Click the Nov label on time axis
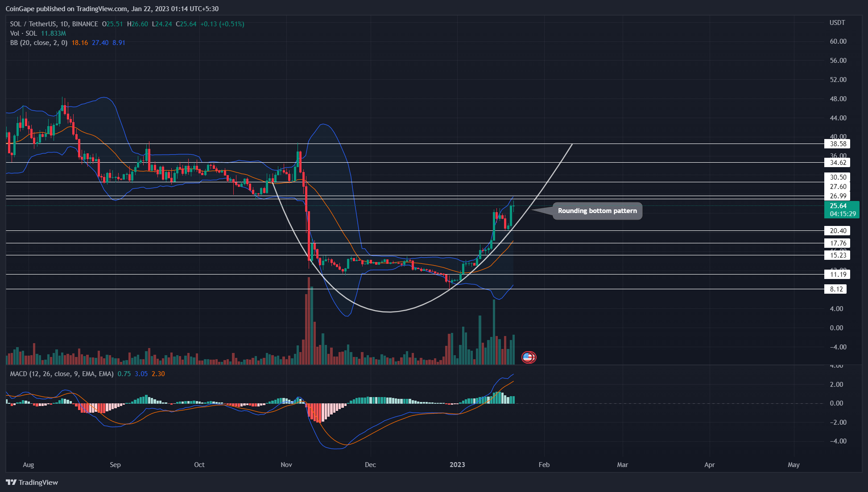Viewport: 868px width, 492px height. [x=286, y=465]
